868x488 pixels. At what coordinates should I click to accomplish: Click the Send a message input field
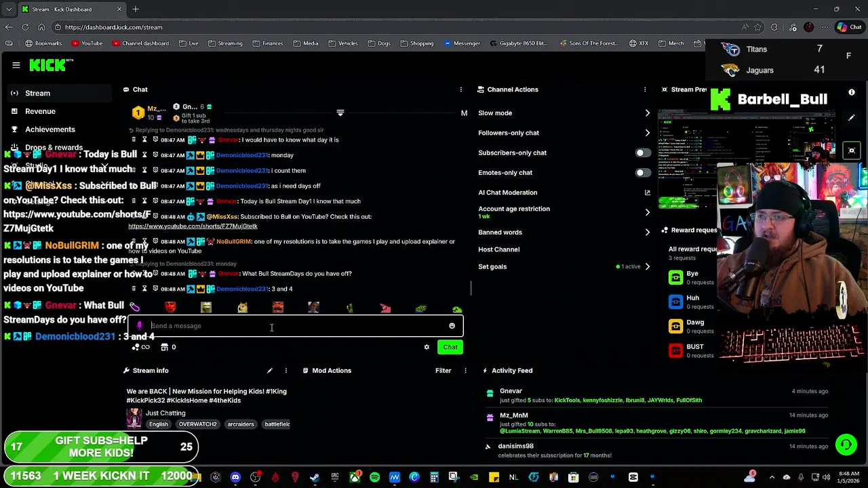pos(296,326)
